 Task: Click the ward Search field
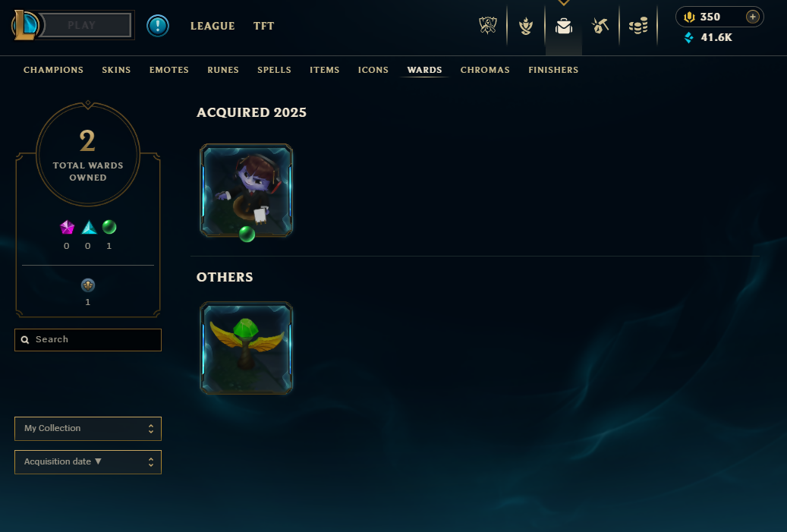click(x=88, y=340)
